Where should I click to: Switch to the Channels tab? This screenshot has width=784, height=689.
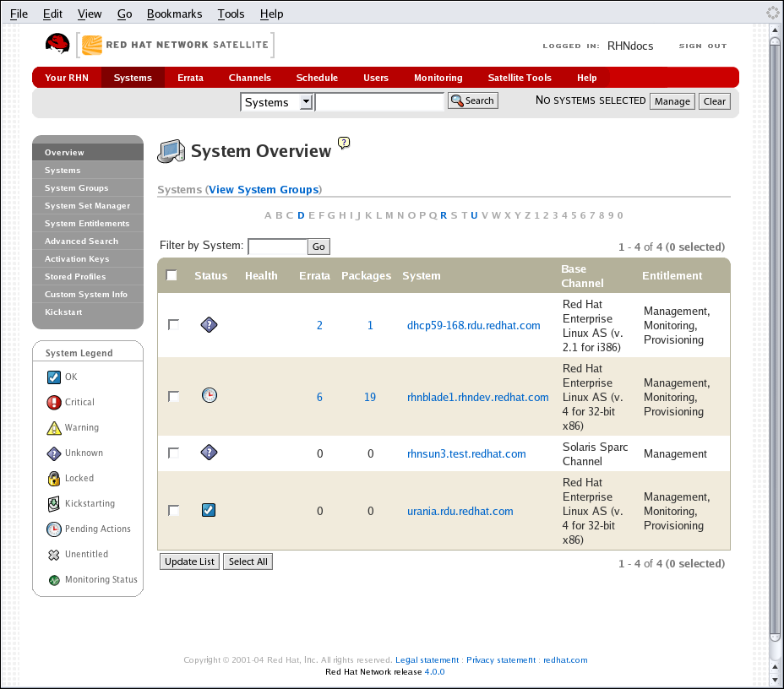click(249, 78)
